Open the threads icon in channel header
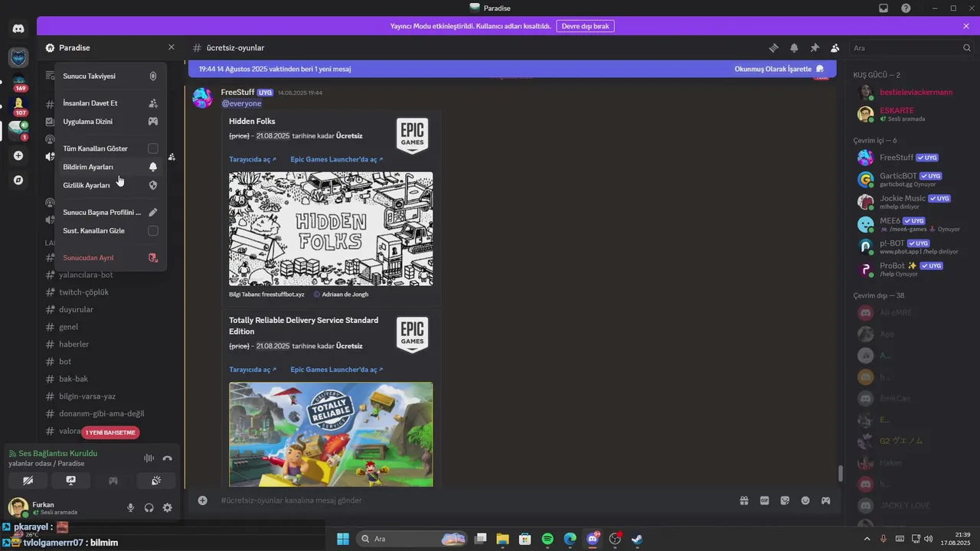 pyautogui.click(x=773, y=47)
